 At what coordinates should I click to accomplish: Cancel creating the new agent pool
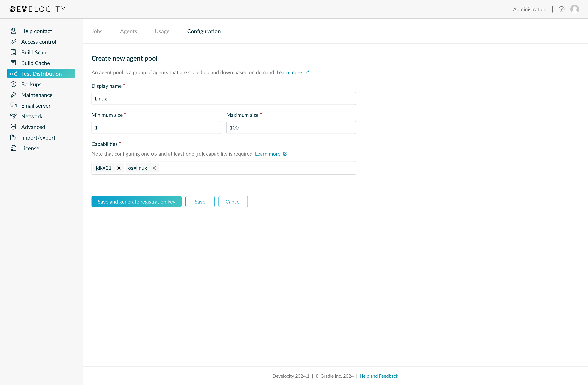click(233, 201)
